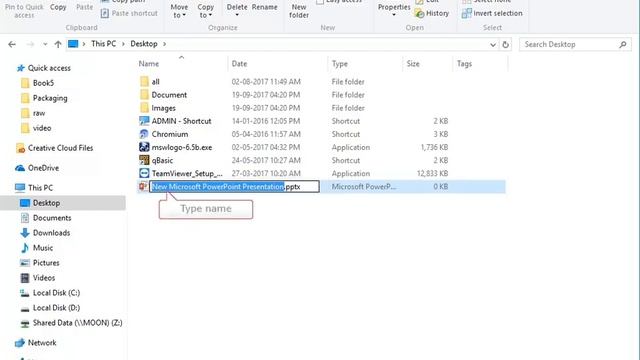The height and width of the screenshot is (360, 640).
Task: Click the Music note icon in sidebar
Action: tap(25, 248)
